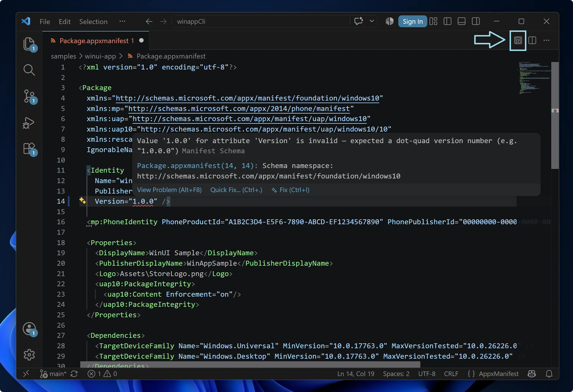Click Ln 14, Col 19 status entry

pyautogui.click(x=356, y=374)
